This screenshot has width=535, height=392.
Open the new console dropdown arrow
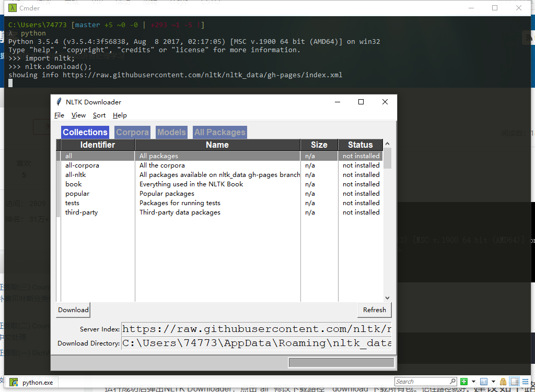[473, 382]
